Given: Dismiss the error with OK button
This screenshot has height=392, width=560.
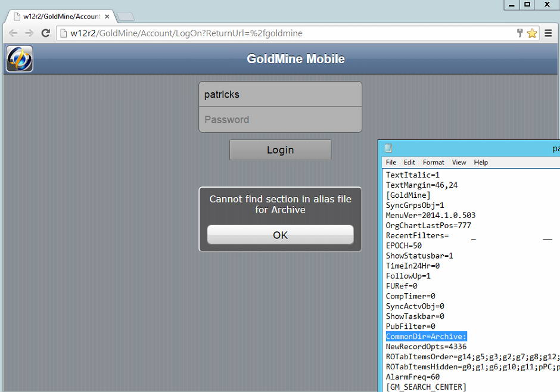Looking at the screenshot, I should click(x=280, y=235).
